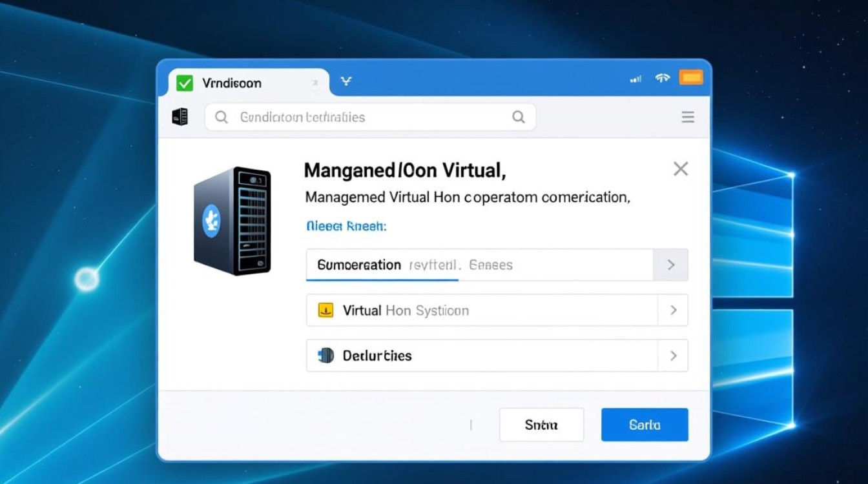Click the magnifier icon at search field start
The height and width of the screenshot is (484, 868).
click(222, 117)
